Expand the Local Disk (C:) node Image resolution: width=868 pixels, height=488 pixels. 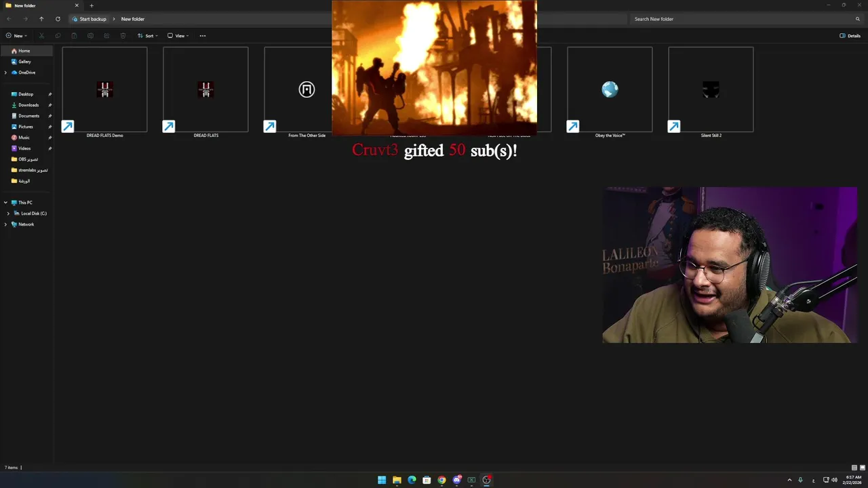coord(8,213)
